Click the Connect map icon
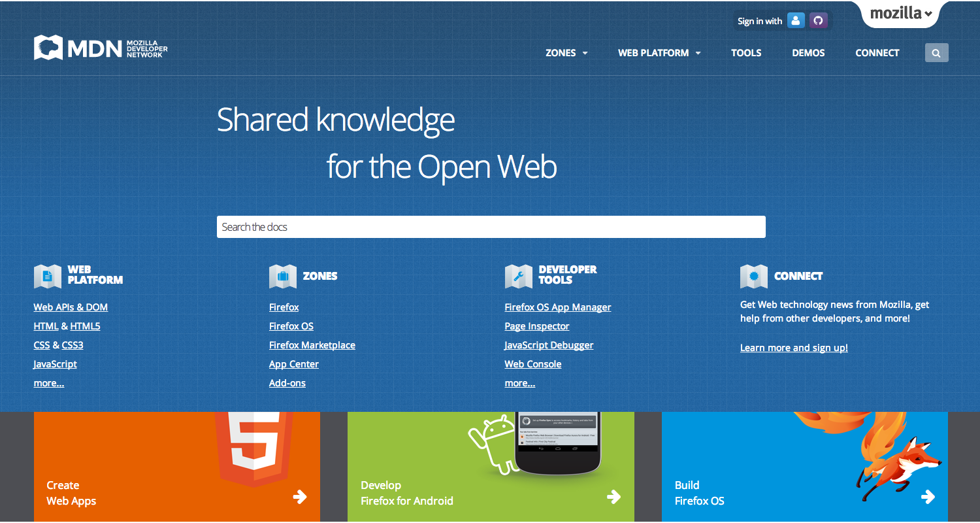The image size is (980, 523). pos(753,276)
